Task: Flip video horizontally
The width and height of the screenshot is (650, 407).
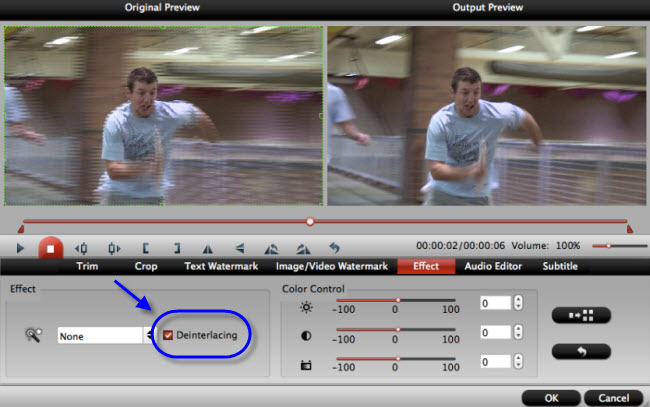Action: (208, 249)
